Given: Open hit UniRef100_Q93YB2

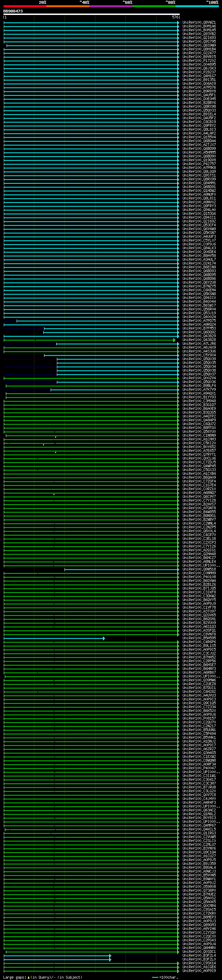Looking at the screenshot, I should click(x=199, y=34).
